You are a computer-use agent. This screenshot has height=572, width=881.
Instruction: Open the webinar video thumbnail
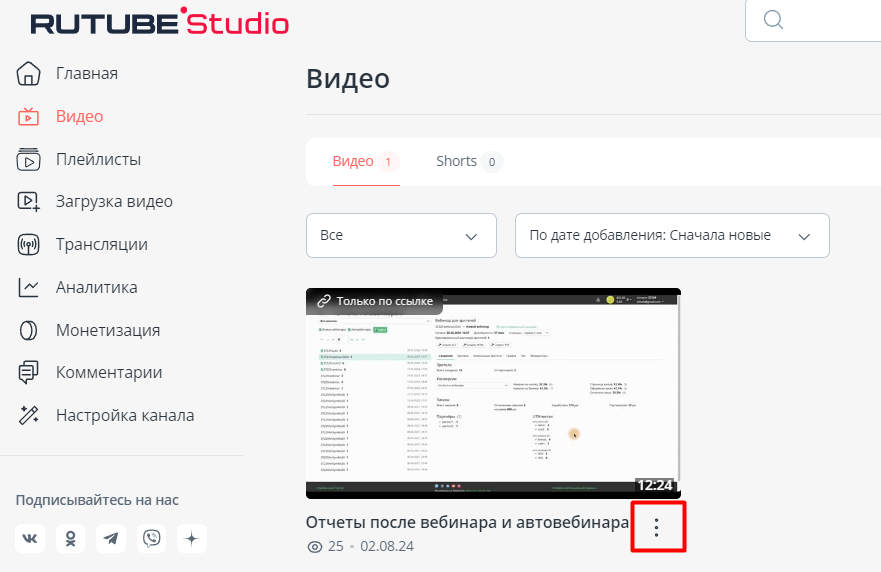pos(493,393)
